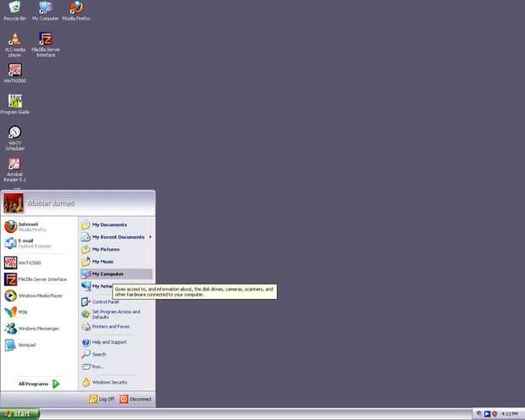Click the taskbar clock showing 4:13 PM
The image size is (525, 420).
click(510, 414)
